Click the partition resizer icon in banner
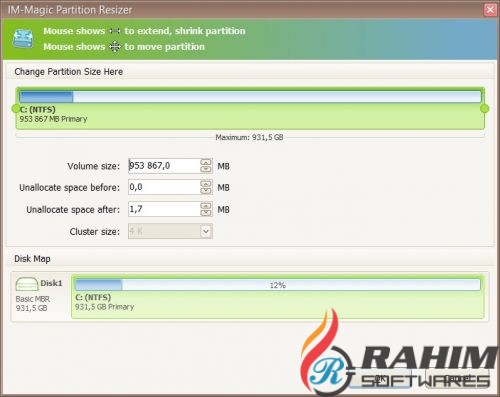Screen dimensions: 500x397 pos(23,39)
